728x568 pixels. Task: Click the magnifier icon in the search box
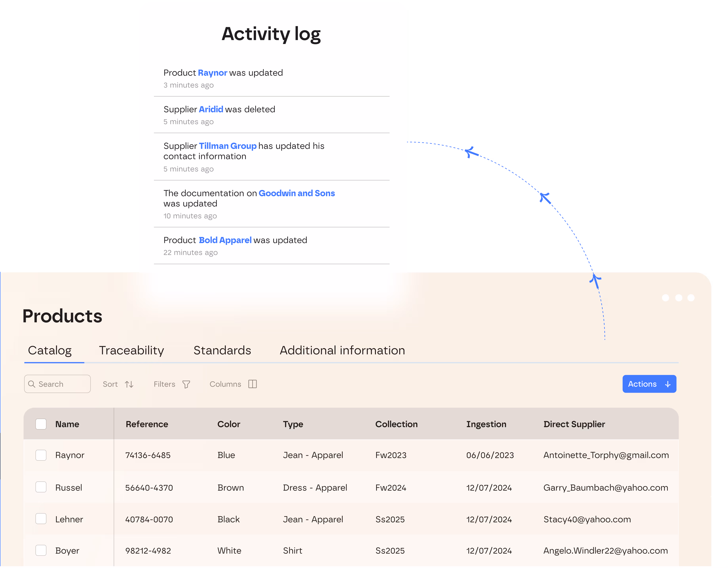pyautogui.click(x=32, y=384)
